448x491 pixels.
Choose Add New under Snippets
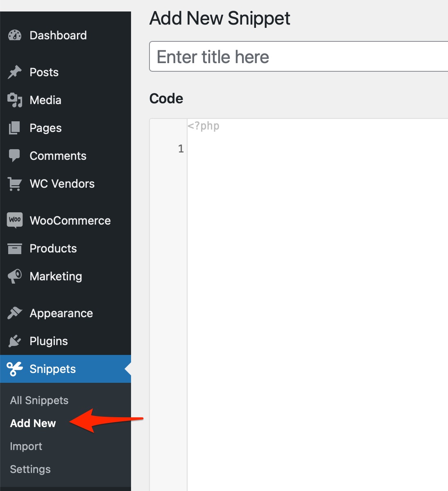[33, 423]
